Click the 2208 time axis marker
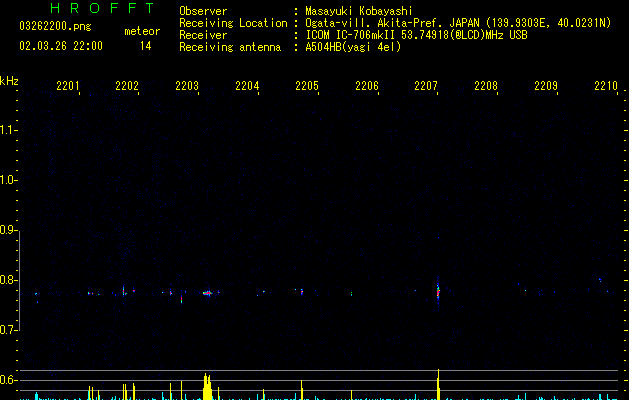Screen dimensions: 629x400 [x=486, y=86]
